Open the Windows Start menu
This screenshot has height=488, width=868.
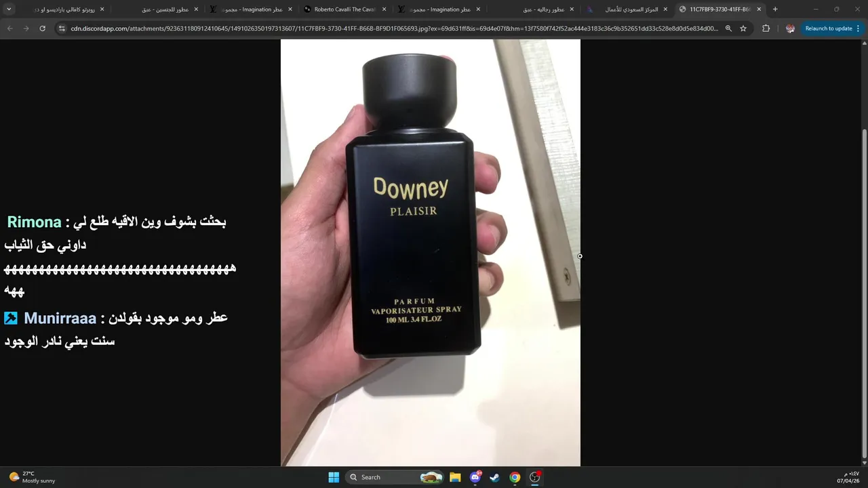tap(334, 477)
